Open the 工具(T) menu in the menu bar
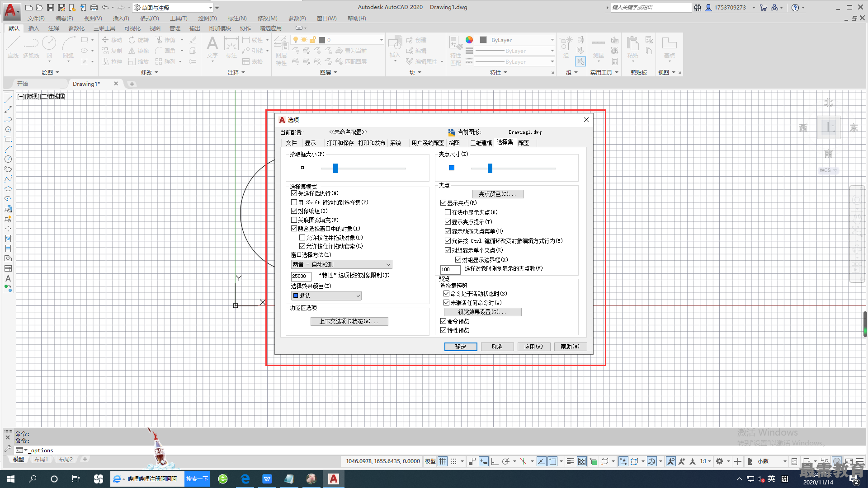The height and width of the screenshot is (488, 868). coord(179,19)
